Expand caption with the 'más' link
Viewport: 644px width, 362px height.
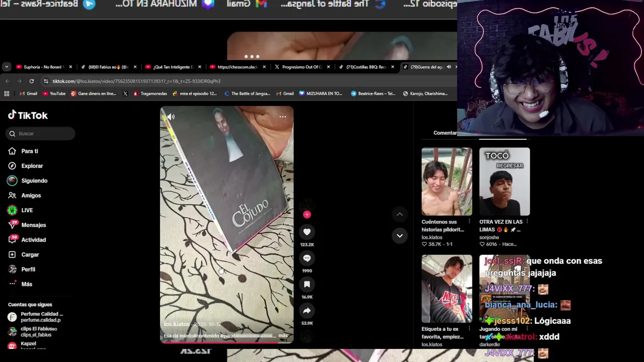283,335
